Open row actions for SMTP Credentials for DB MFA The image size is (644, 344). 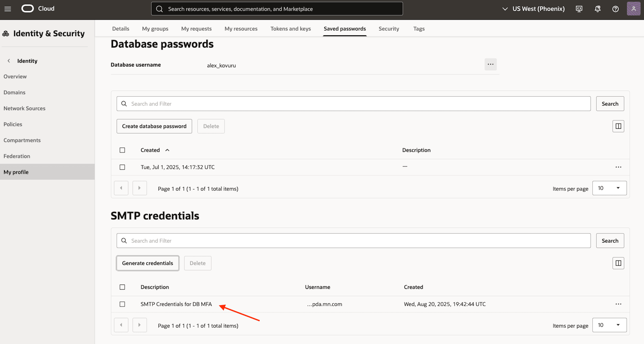(x=618, y=304)
